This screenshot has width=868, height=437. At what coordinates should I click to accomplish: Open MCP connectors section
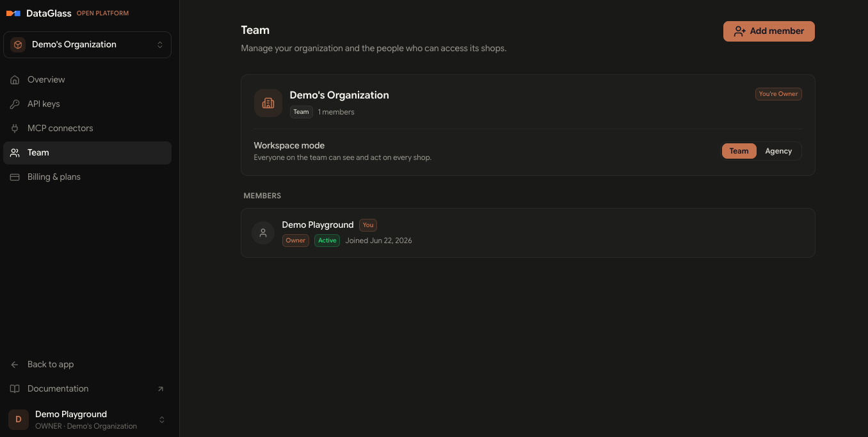(x=88, y=129)
